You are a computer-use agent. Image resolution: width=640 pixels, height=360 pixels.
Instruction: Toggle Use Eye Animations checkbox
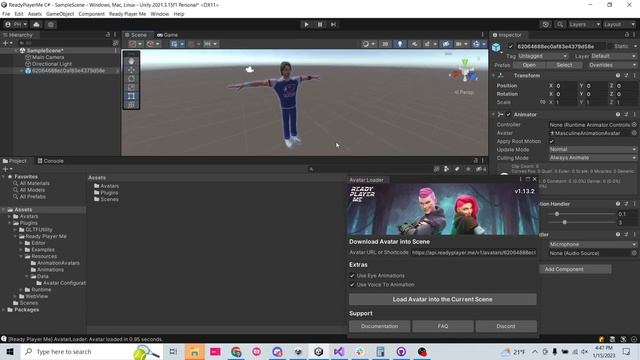pos(352,276)
